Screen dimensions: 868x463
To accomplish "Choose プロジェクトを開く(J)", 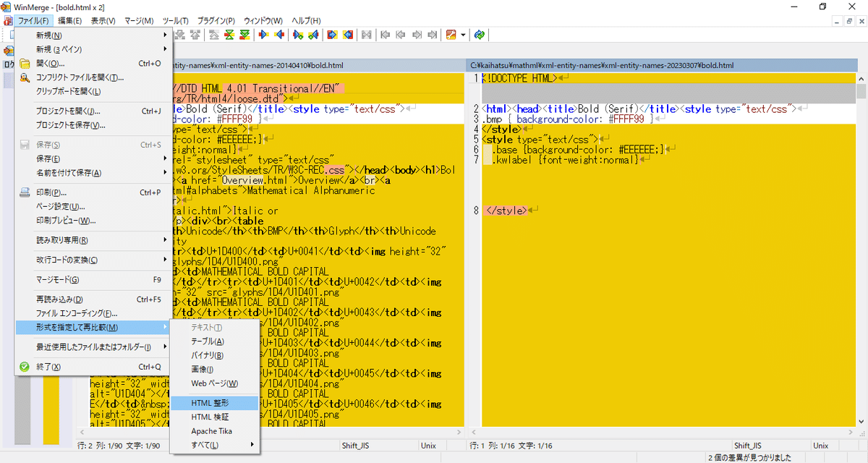I will [93, 111].
